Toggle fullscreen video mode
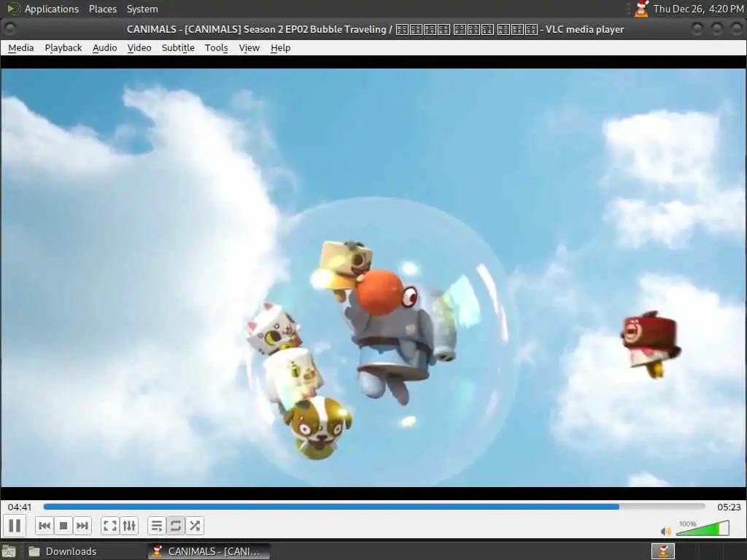Screen dimensions: 747x560 click(110, 526)
